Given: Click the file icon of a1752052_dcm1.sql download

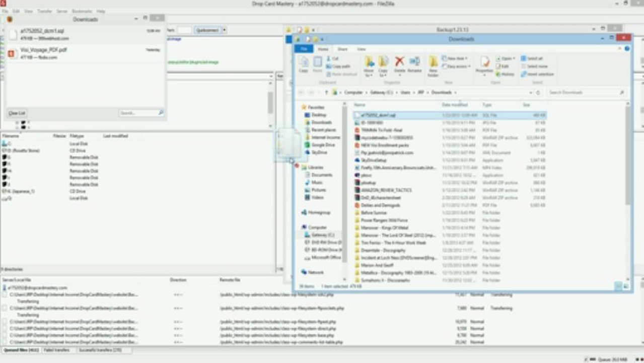Looking at the screenshot, I should point(13,34).
